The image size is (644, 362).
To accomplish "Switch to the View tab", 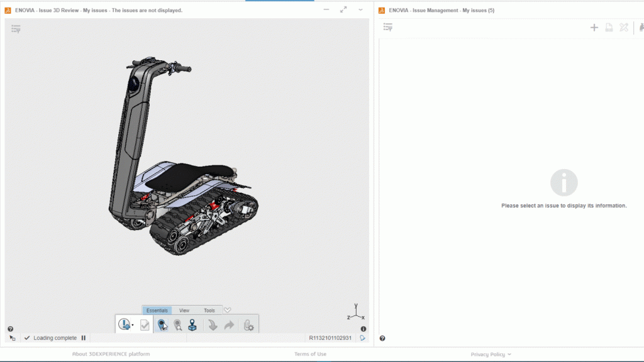I will click(x=184, y=310).
